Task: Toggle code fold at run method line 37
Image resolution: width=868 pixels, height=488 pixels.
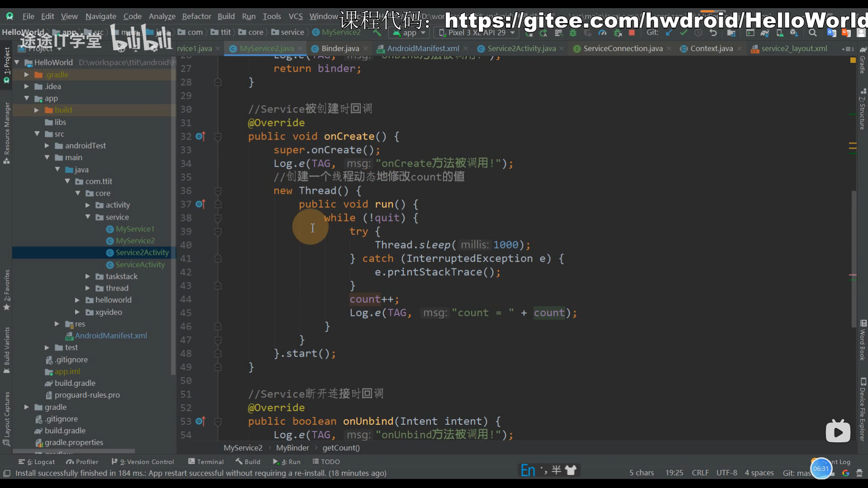Action: coord(218,204)
